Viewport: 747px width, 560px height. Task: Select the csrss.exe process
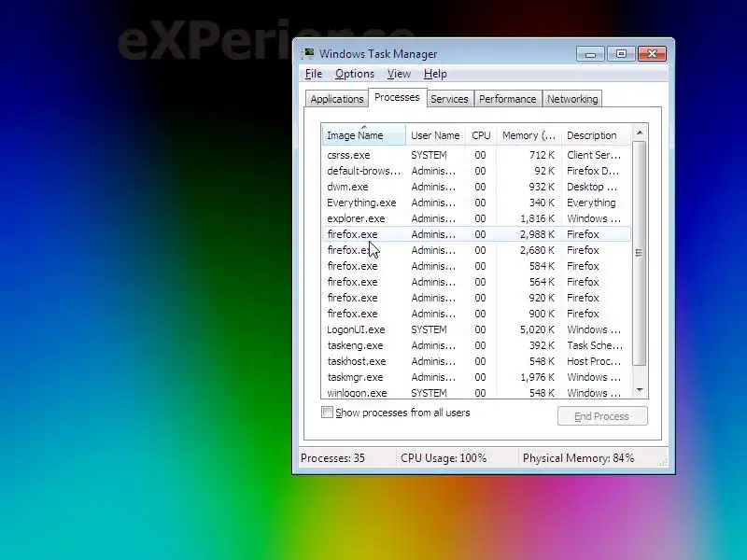click(x=476, y=155)
